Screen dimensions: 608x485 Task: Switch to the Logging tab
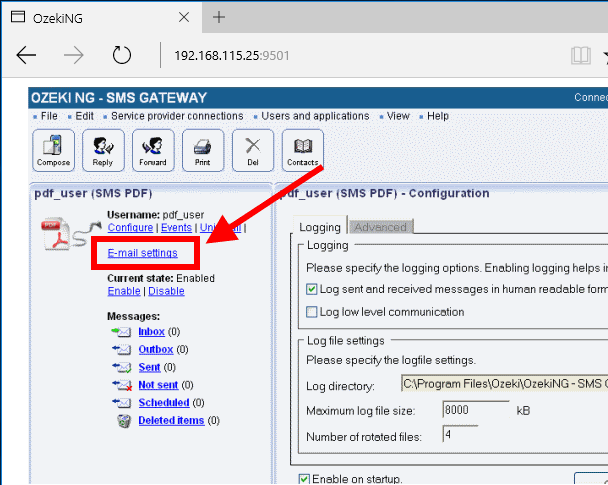pos(320,226)
